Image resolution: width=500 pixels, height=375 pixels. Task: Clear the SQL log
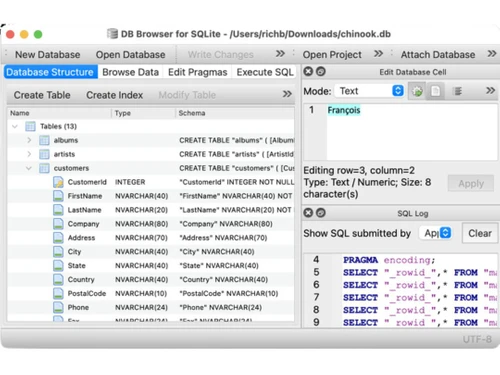pos(480,233)
